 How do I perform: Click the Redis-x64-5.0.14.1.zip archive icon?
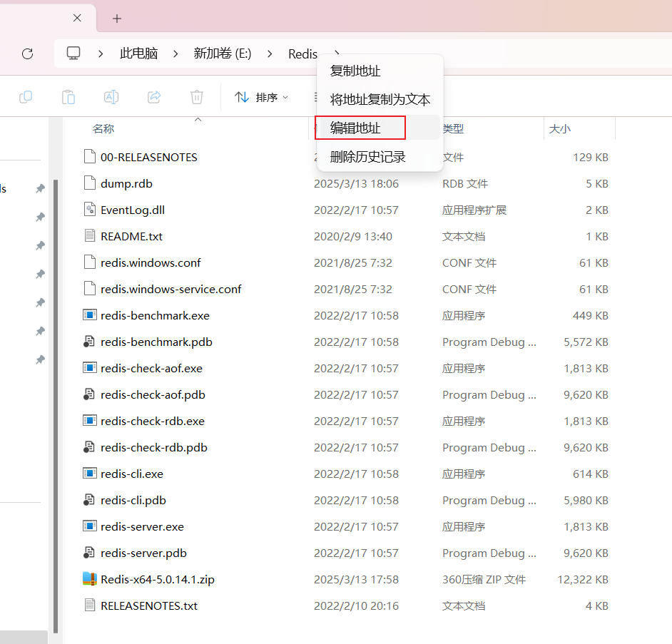(x=90, y=579)
